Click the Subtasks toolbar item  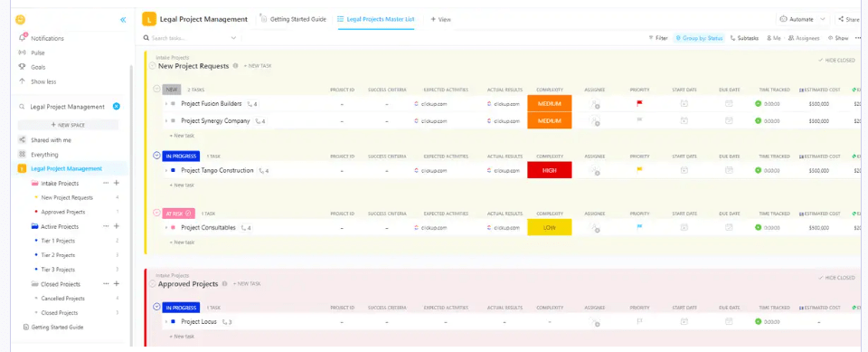[744, 38]
